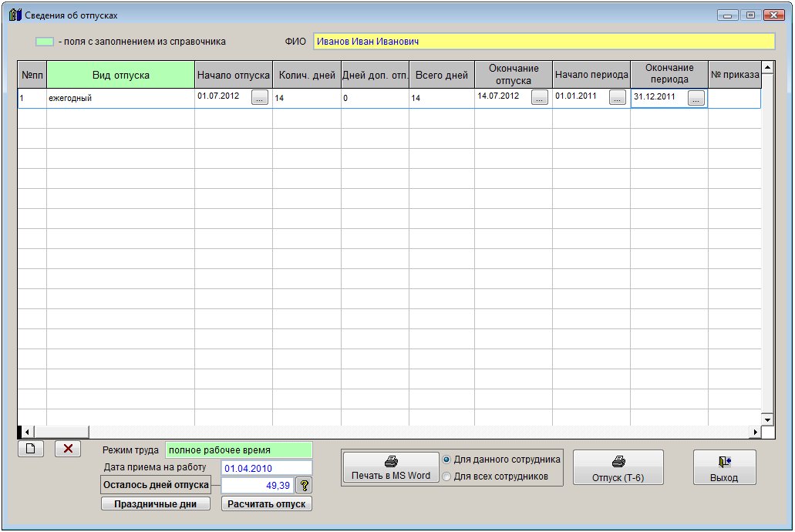Open the Отпуск (Т-6) print form
Image resolution: width=795 pixels, height=532 pixels.
[x=618, y=468]
